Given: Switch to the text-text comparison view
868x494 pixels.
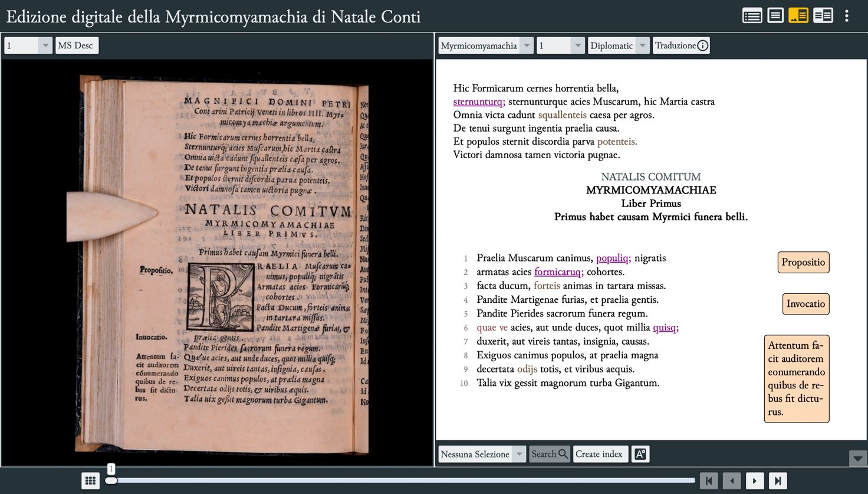Looking at the screenshot, I should point(823,16).
